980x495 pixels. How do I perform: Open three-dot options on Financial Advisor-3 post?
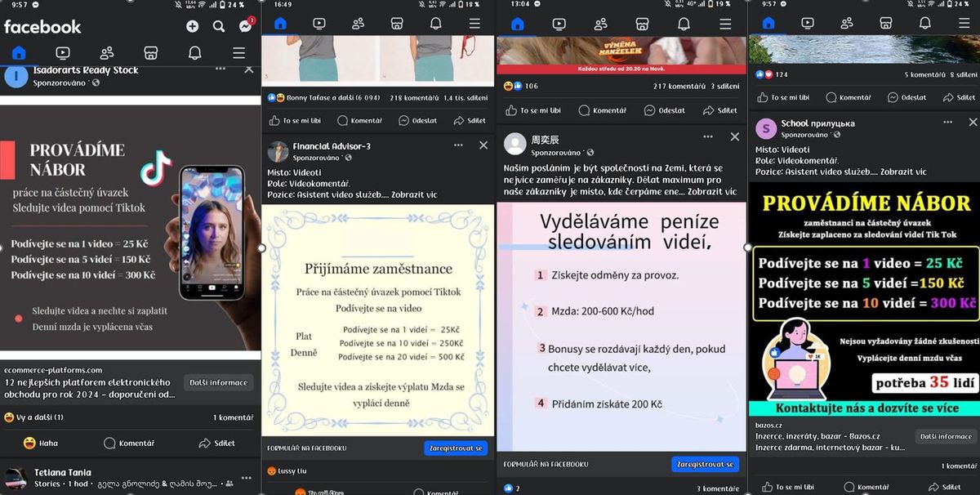(458, 145)
